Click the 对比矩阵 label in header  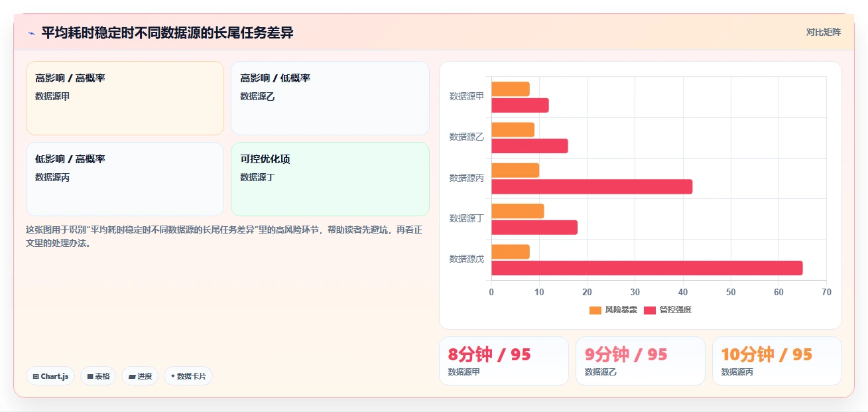coord(823,33)
